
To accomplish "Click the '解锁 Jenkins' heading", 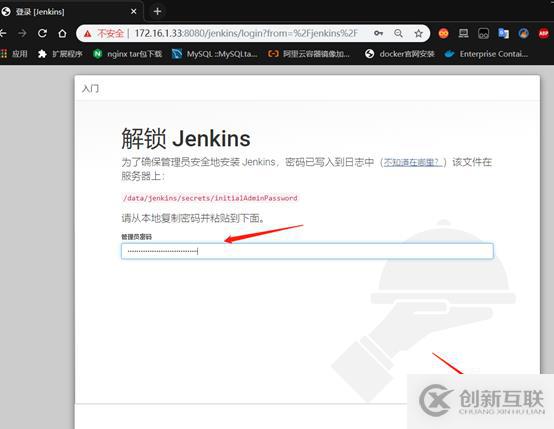I will [x=186, y=138].
